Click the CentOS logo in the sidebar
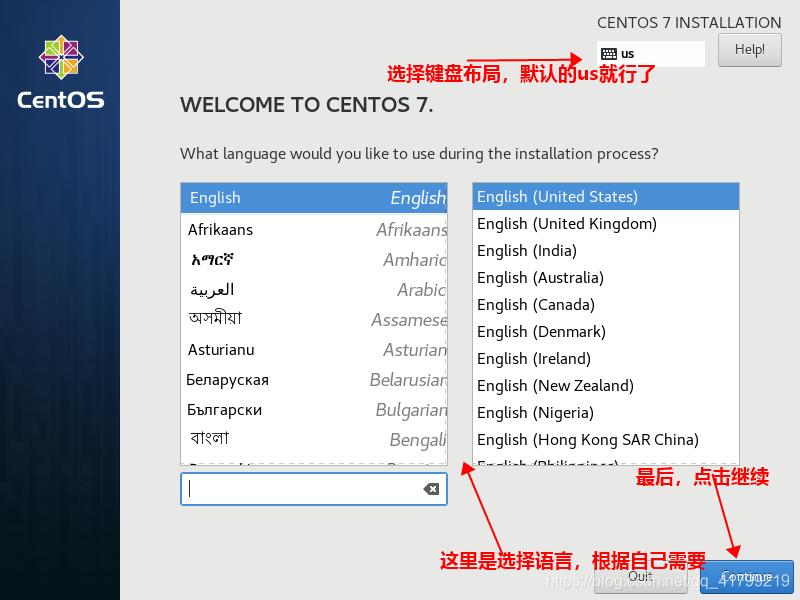Screen dimensions: 800x600 coord(61,72)
